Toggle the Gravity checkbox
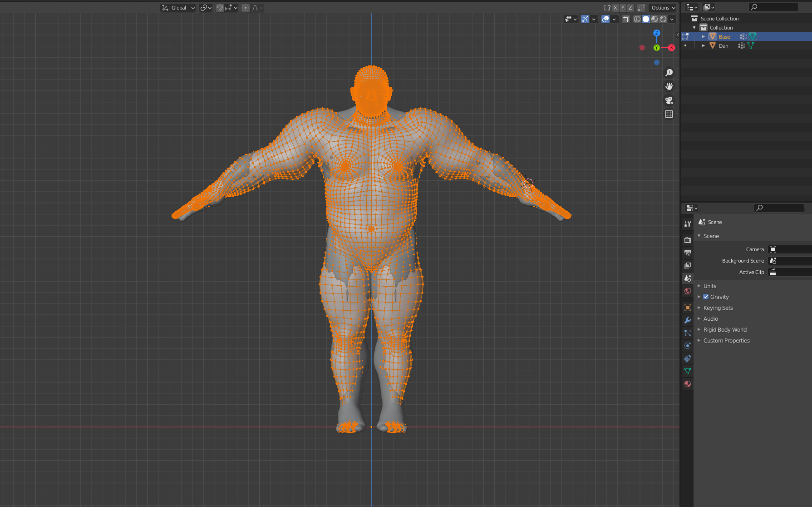Image resolution: width=812 pixels, height=507 pixels. [x=706, y=297]
